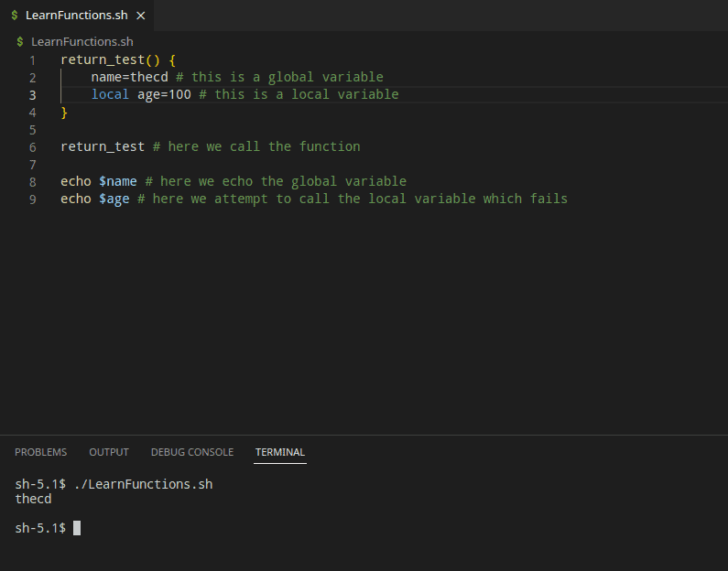
Task: Click line number 1 in the gutter
Action: pyautogui.click(x=32, y=60)
